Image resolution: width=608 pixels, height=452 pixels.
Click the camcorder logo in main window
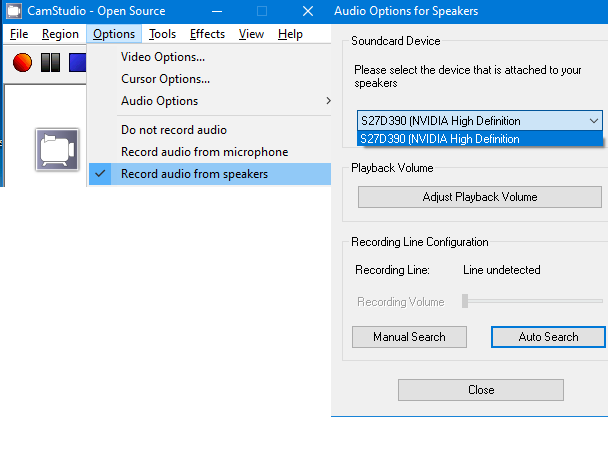(57, 150)
